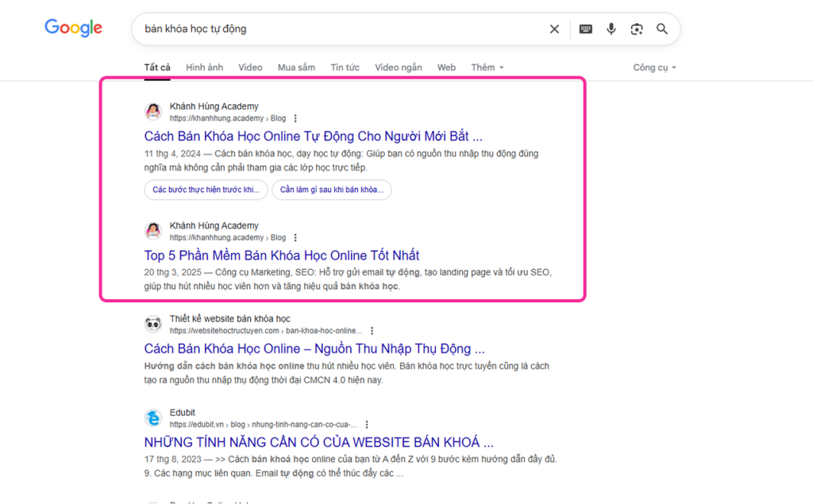The height and width of the screenshot is (504, 813).
Task: Switch to the Video tab
Action: (x=250, y=67)
